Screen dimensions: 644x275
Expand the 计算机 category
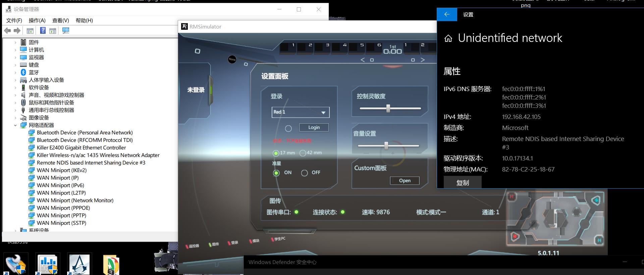15,50
